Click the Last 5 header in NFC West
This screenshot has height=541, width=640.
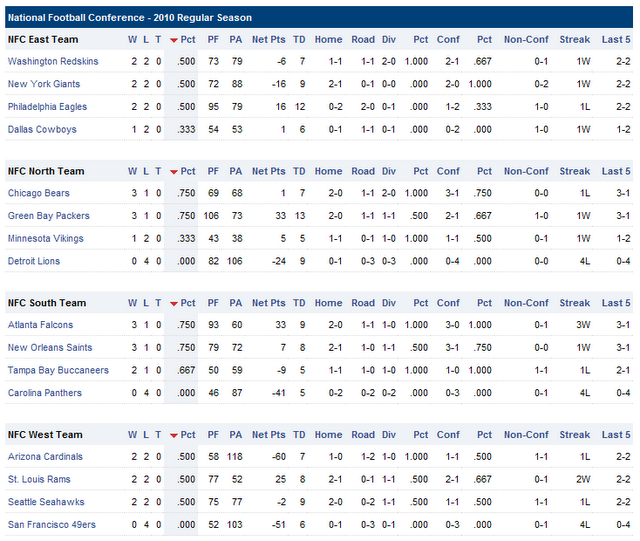pos(615,436)
